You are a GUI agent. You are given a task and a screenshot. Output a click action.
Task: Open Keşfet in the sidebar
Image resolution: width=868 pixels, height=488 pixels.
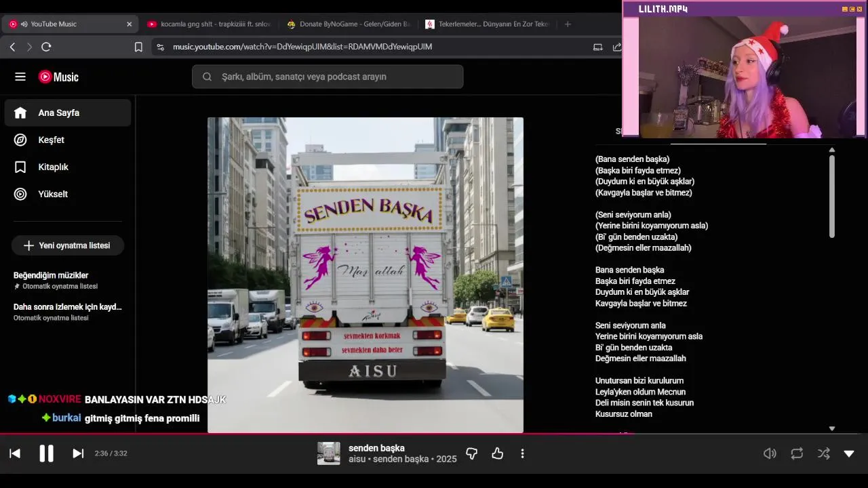[x=68, y=140]
